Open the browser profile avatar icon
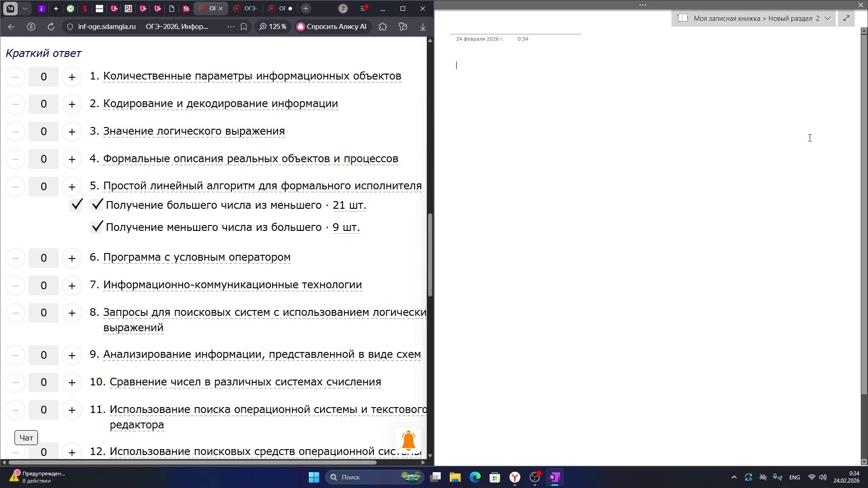This screenshot has width=868, height=488. click(343, 8)
